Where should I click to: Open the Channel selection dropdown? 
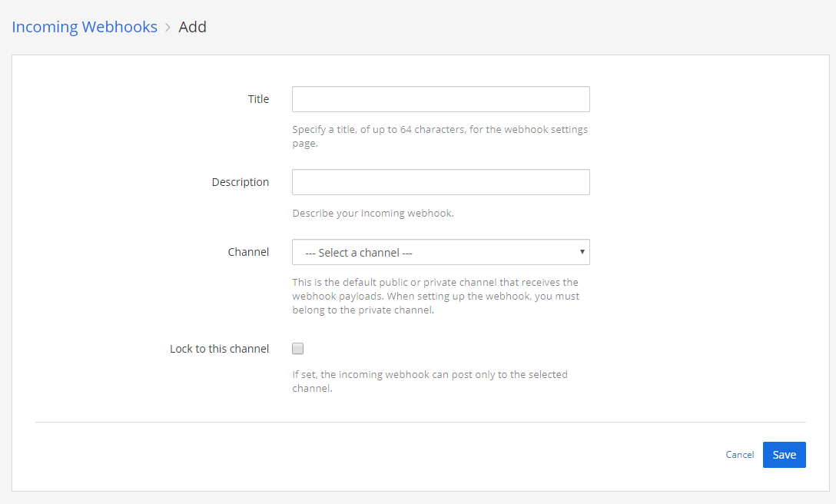click(440, 252)
